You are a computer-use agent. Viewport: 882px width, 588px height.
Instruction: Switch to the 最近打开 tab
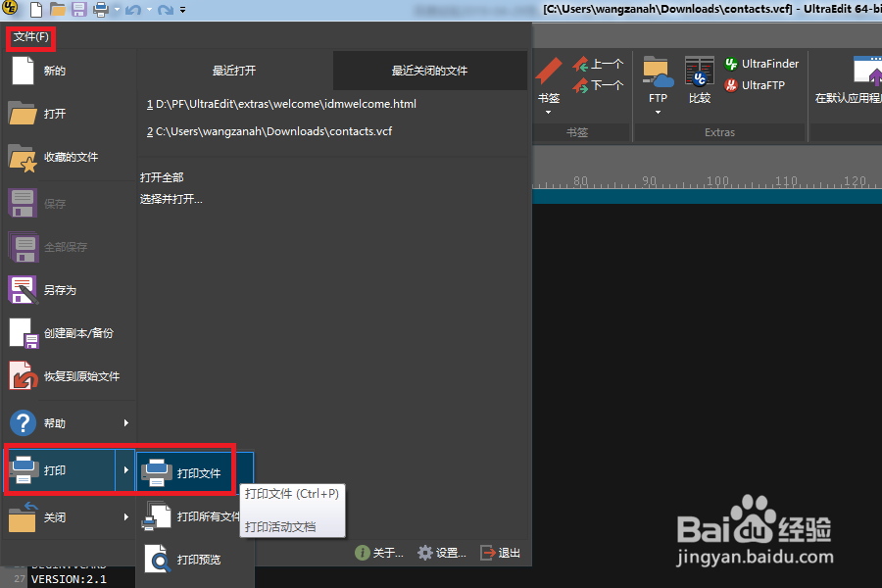coord(234,71)
